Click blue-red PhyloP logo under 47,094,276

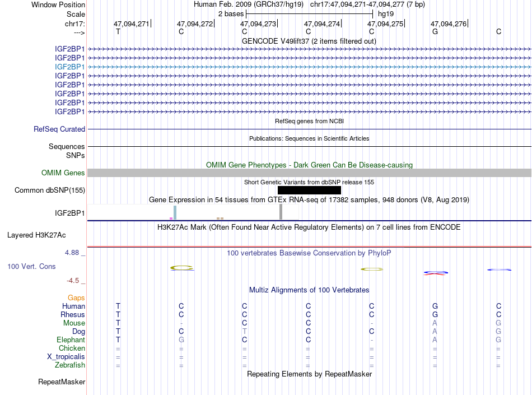(x=436, y=273)
